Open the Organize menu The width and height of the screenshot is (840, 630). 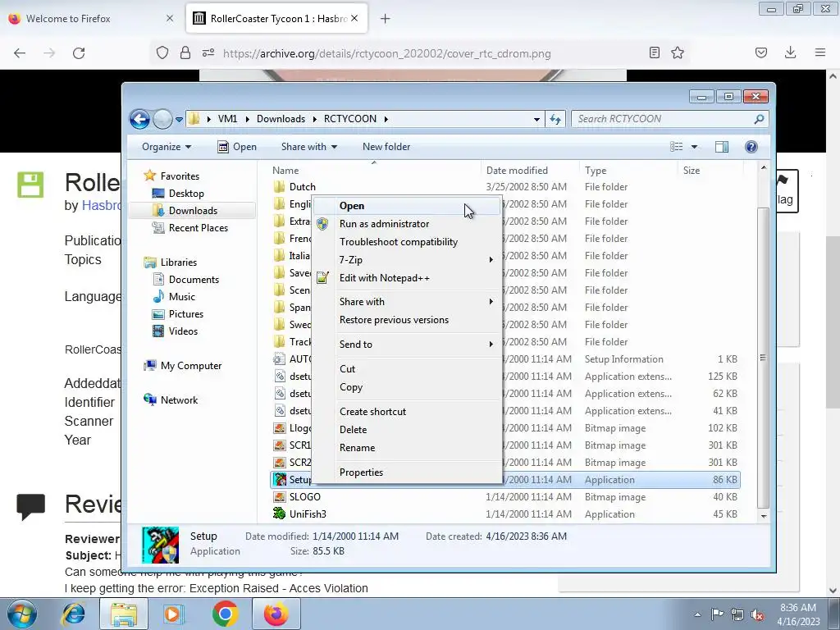click(x=166, y=147)
